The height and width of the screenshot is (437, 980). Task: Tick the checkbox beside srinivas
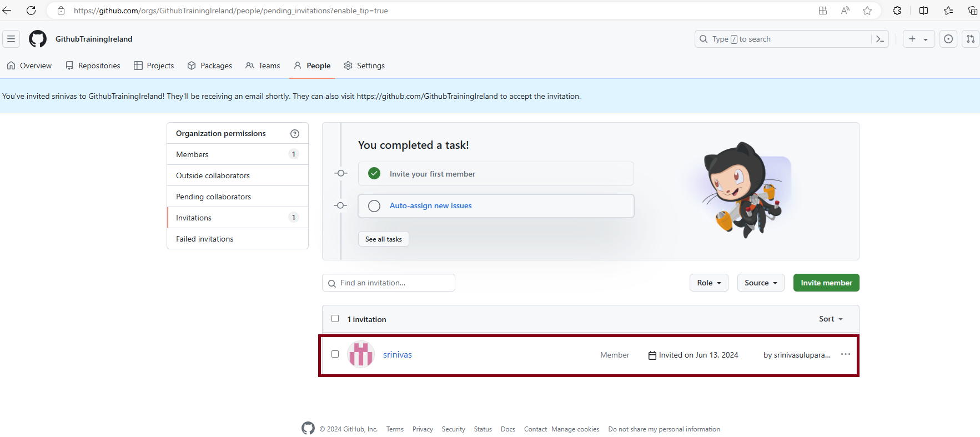(335, 354)
